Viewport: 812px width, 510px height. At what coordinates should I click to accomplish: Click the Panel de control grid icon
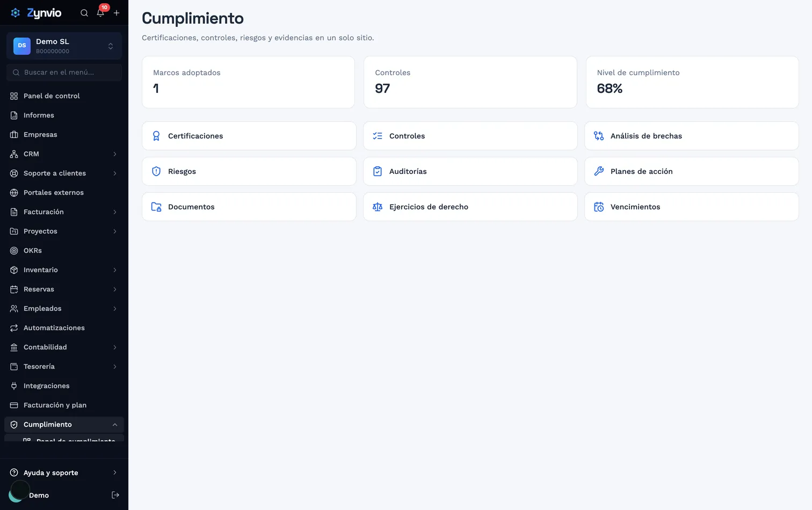pyautogui.click(x=14, y=96)
